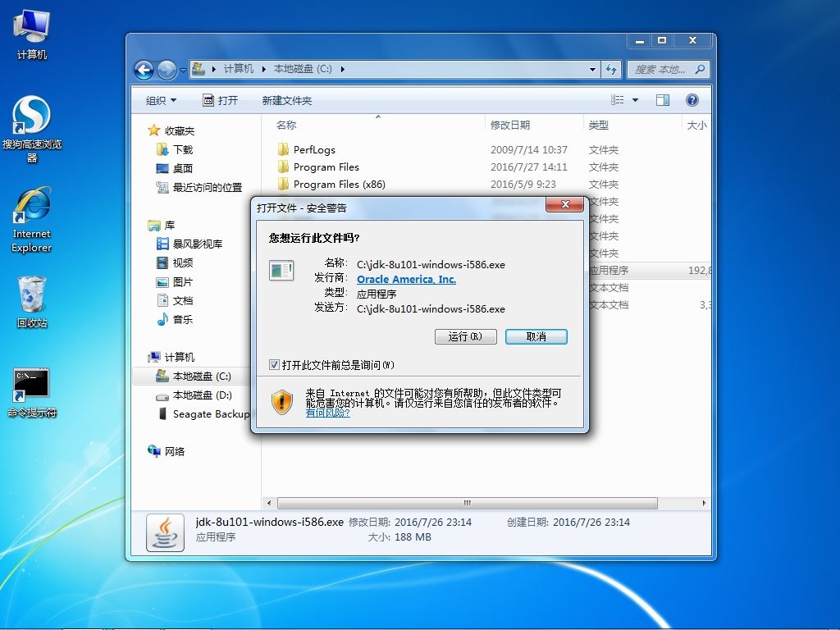The image size is (840, 630).
Task: Open 网络 in sidebar
Action: pyautogui.click(x=175, y=451)
